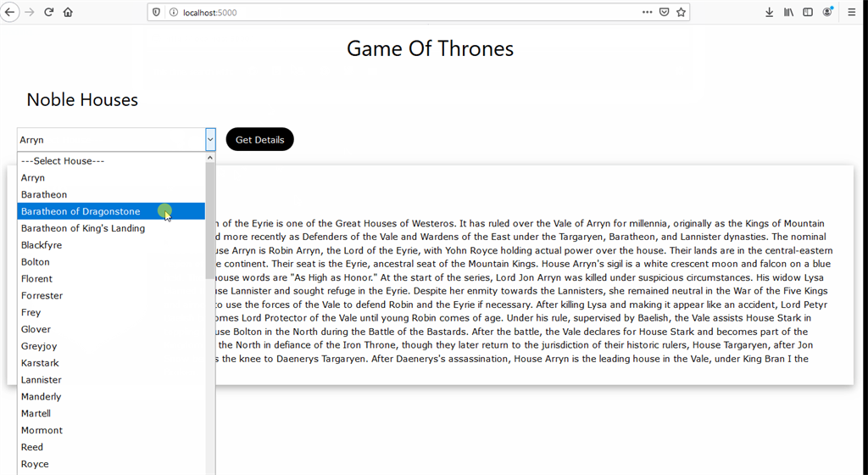Pick the Glover house option
The width and height of the screenshot is (868, 475).
coord(111,329)
